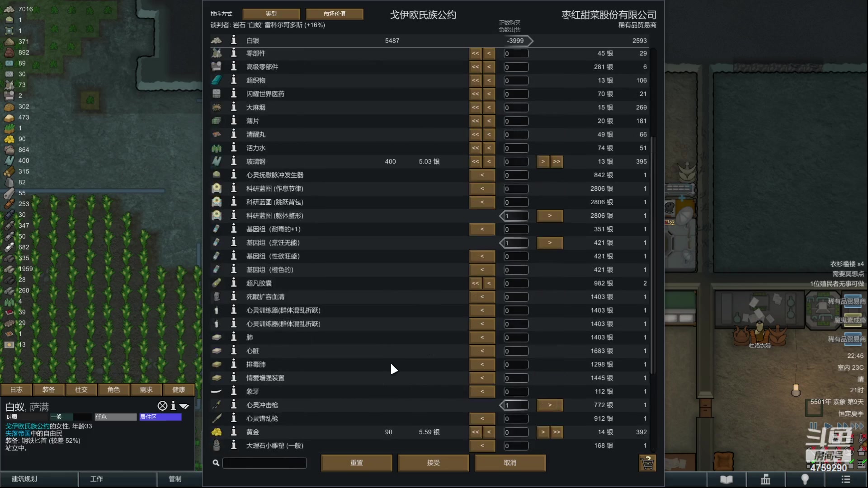Click the 闪耀世界医药 medicine item icon

coord(217,94)
